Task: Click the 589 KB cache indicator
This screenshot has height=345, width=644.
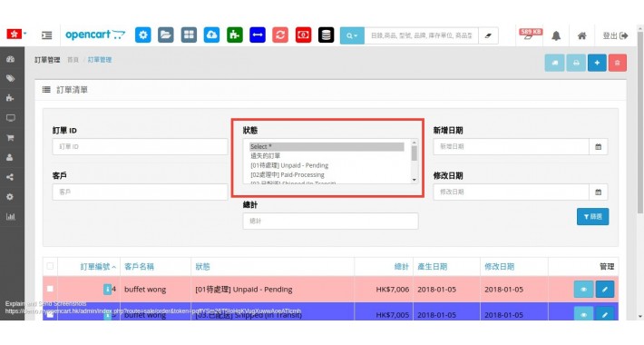Action: (x=531, y=34)
